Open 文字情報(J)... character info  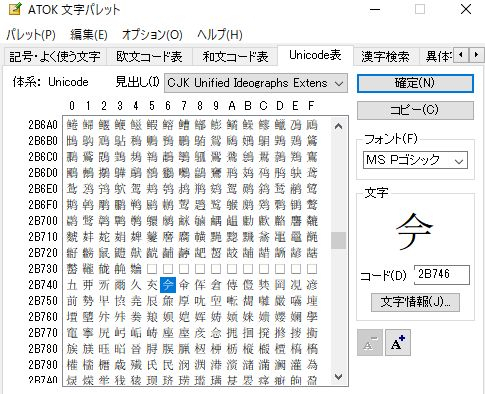pyautogui.click(x=415, y=302)
